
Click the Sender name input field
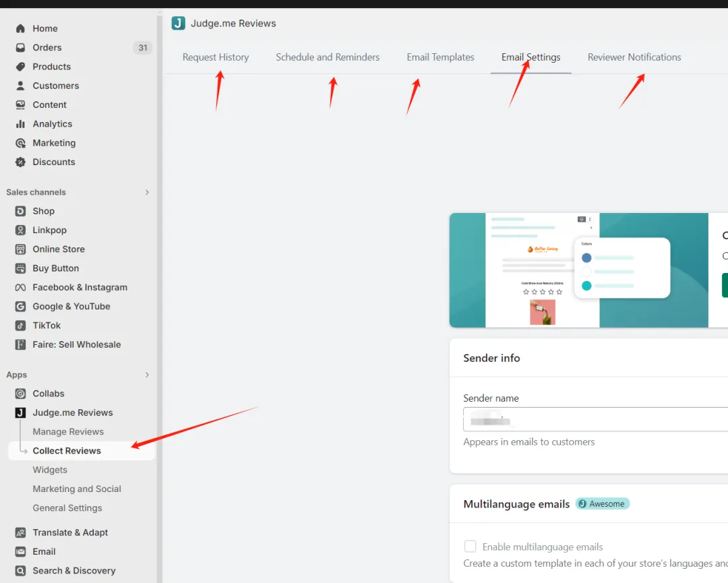click(595, 419)
